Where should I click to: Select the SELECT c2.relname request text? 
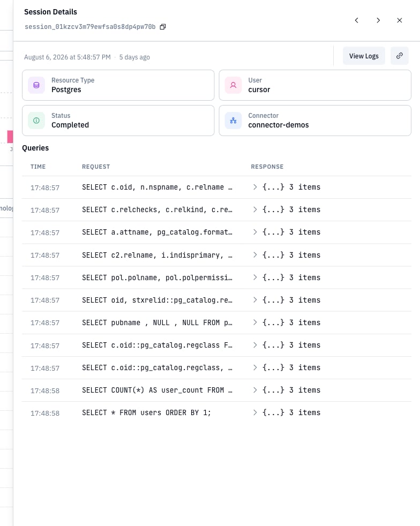coord(157,255)
